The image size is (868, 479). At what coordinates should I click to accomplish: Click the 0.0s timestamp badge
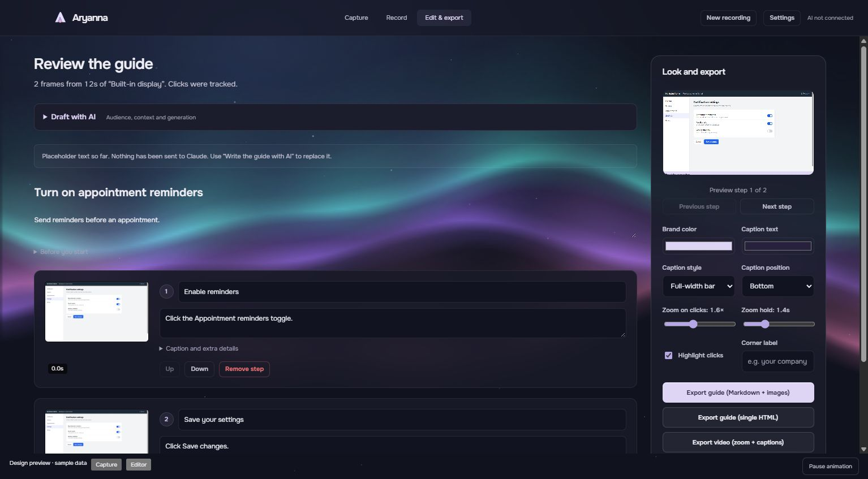pyautogui.click(x=57, y=369)
